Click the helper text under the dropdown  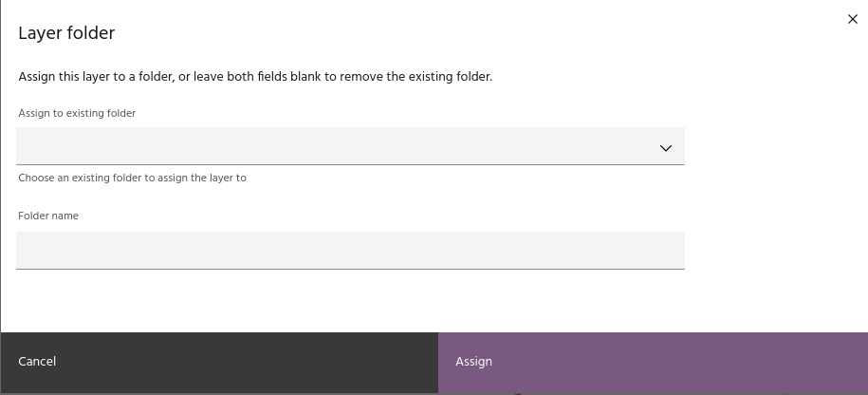pos(132,179)
